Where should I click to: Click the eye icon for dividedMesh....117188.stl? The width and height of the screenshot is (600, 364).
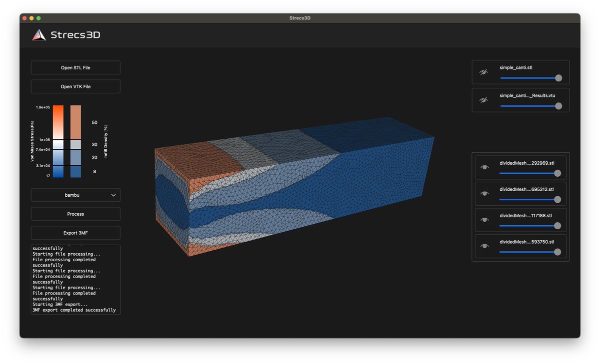point(484,221)
